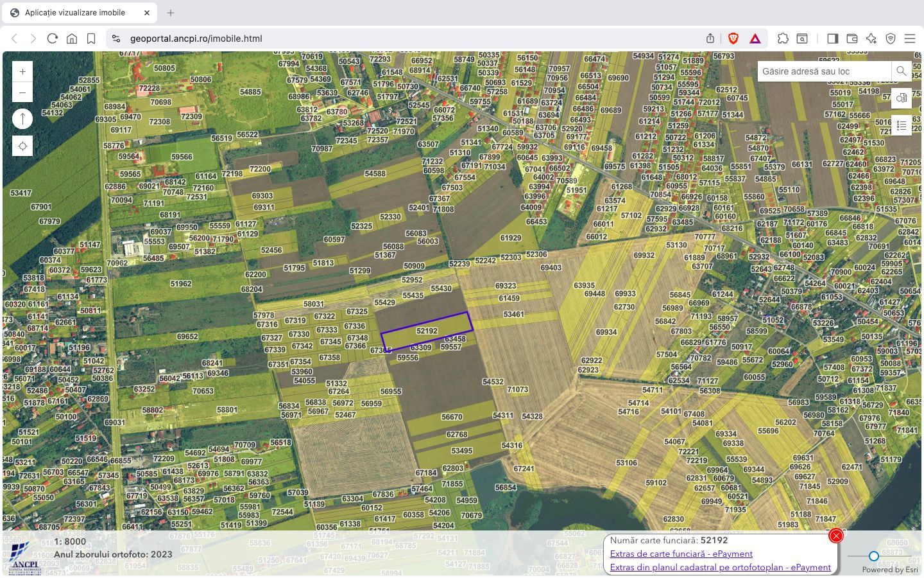Image resolution: width=924 pixels, height=578 pixels.
Task: Open a new browser tab
Action: (171, 13)
